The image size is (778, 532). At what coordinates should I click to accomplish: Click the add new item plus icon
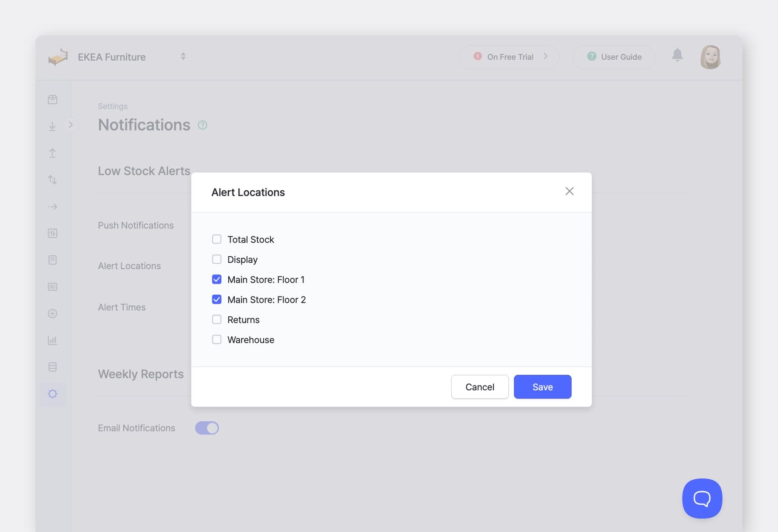click(52, 313)
